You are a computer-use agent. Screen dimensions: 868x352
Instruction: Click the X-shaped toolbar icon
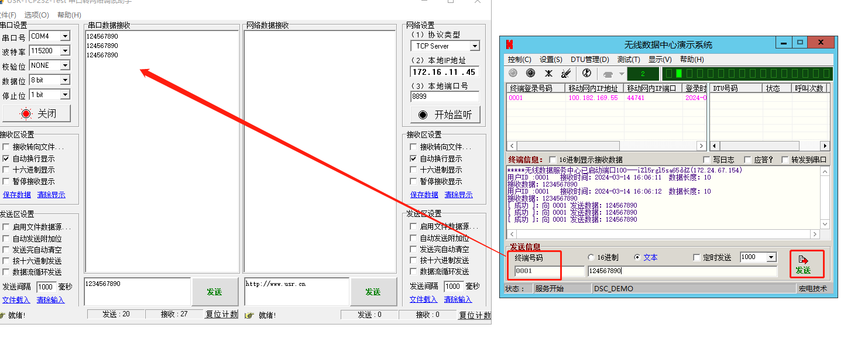click(x=548, y=73)
